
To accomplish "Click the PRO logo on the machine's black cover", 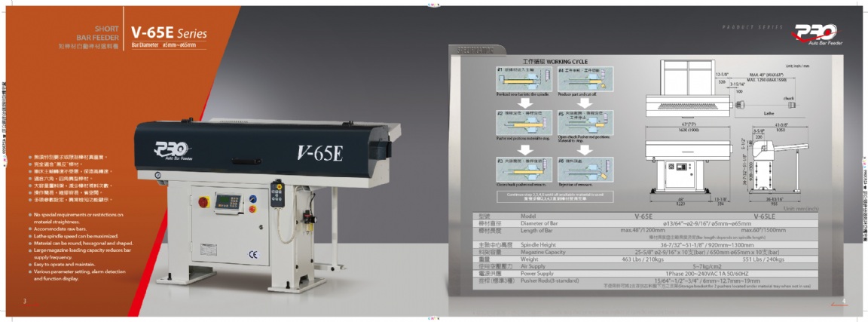I will (x=170, y=149).
